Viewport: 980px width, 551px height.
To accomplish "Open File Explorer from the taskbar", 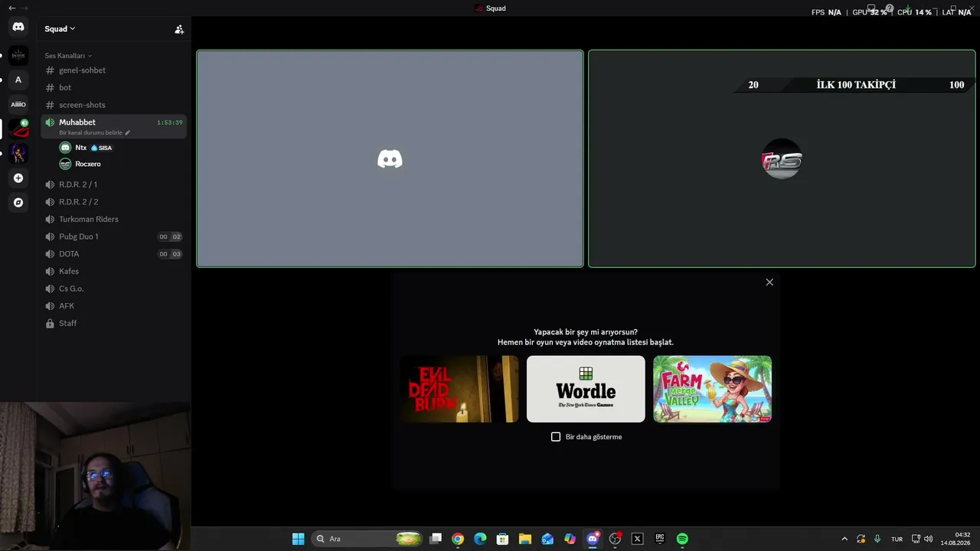I will 525,539.
